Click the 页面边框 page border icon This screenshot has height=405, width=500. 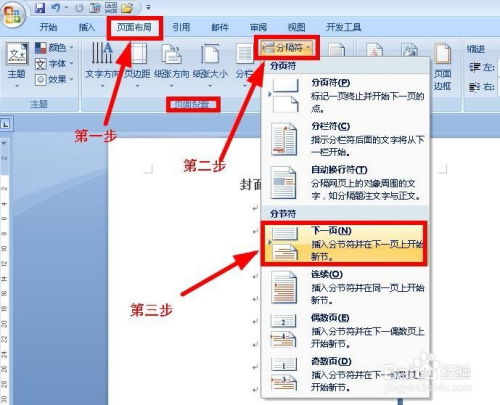[x=442, y=53]
